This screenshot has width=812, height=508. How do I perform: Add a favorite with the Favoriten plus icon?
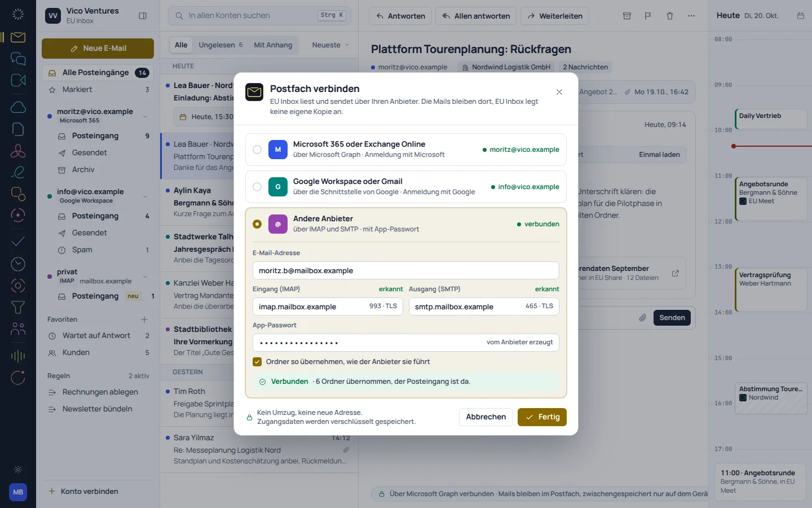pos(144,319)
